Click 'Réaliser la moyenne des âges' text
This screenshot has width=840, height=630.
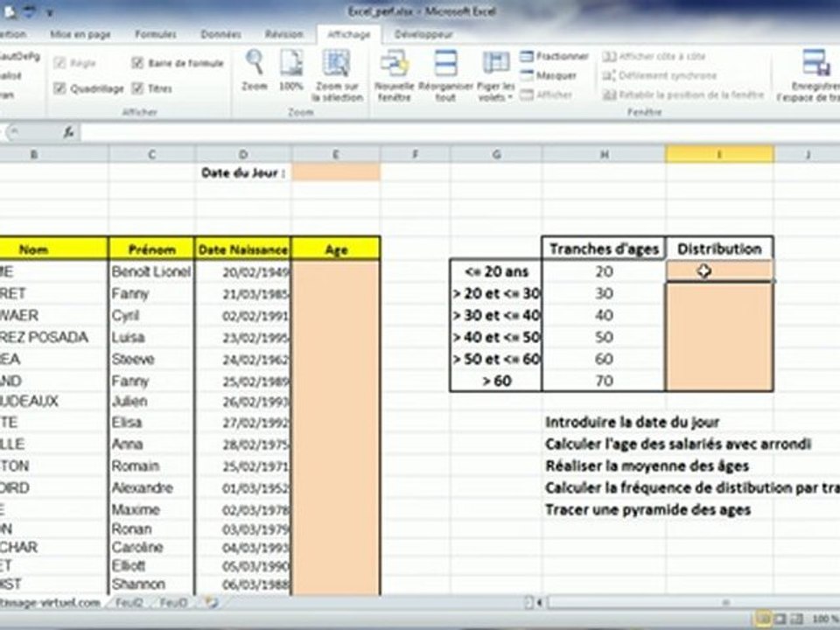click(x=647, y=466)
